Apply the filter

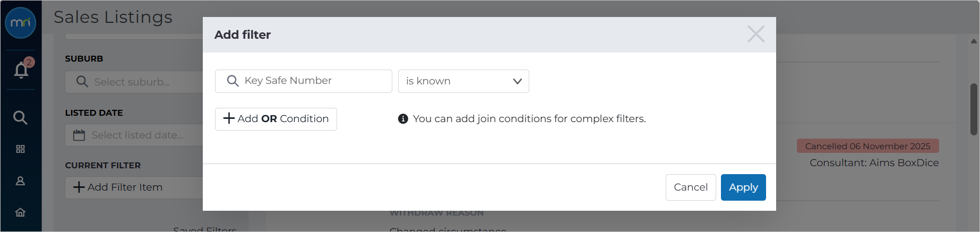pos(743,187)
